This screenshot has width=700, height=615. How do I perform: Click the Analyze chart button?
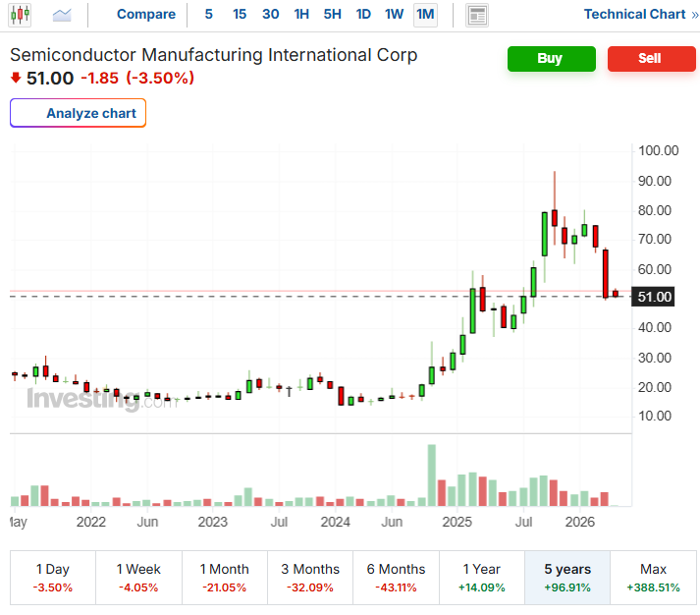(x=79, y=113)
